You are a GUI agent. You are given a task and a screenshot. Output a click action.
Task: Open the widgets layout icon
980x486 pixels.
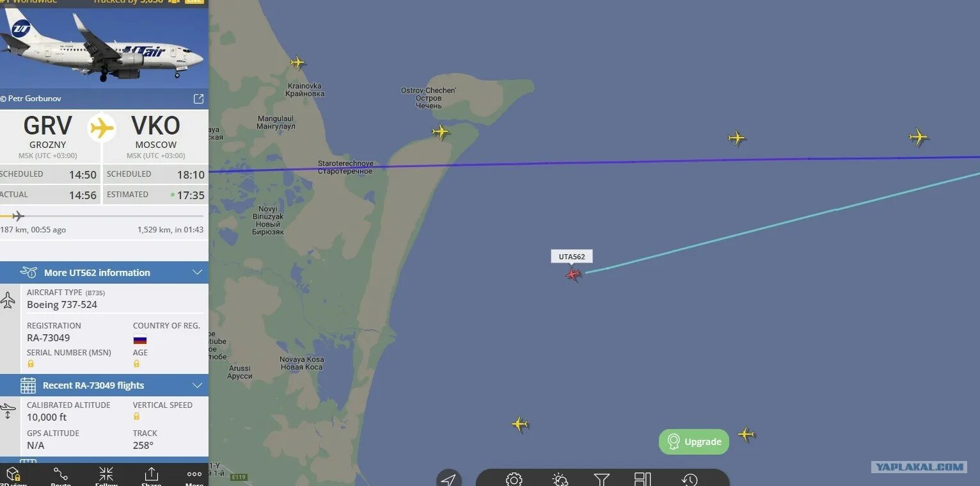[642, 480]
